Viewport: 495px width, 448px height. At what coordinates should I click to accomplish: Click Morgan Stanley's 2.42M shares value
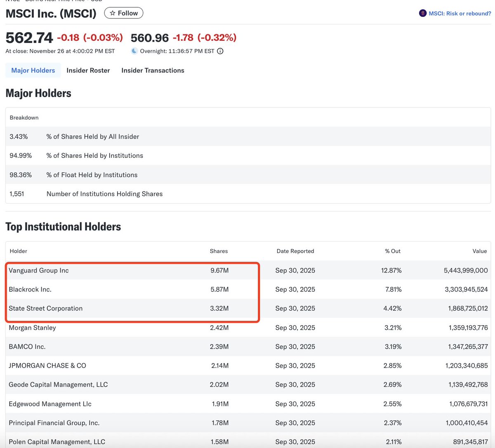click(x=219, y=328)
